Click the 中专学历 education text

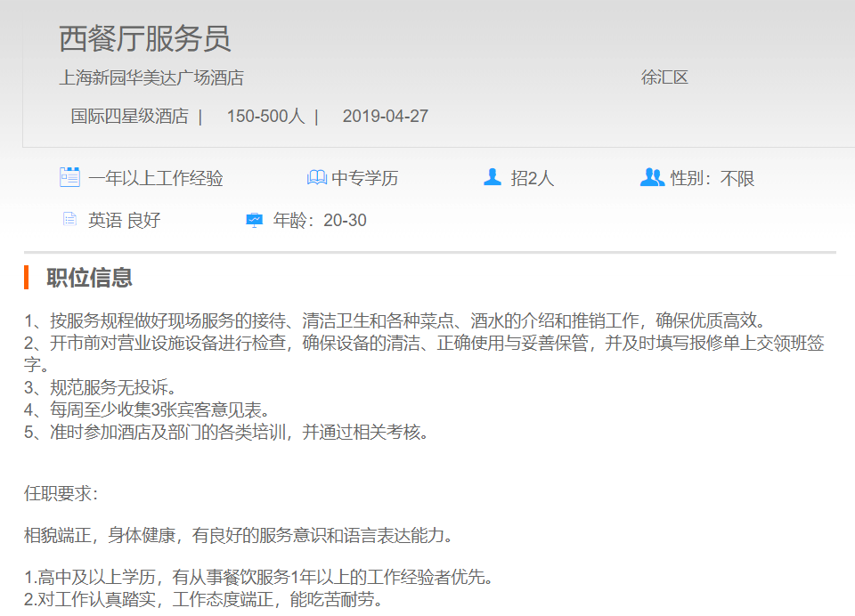click(x=365, y=178)
